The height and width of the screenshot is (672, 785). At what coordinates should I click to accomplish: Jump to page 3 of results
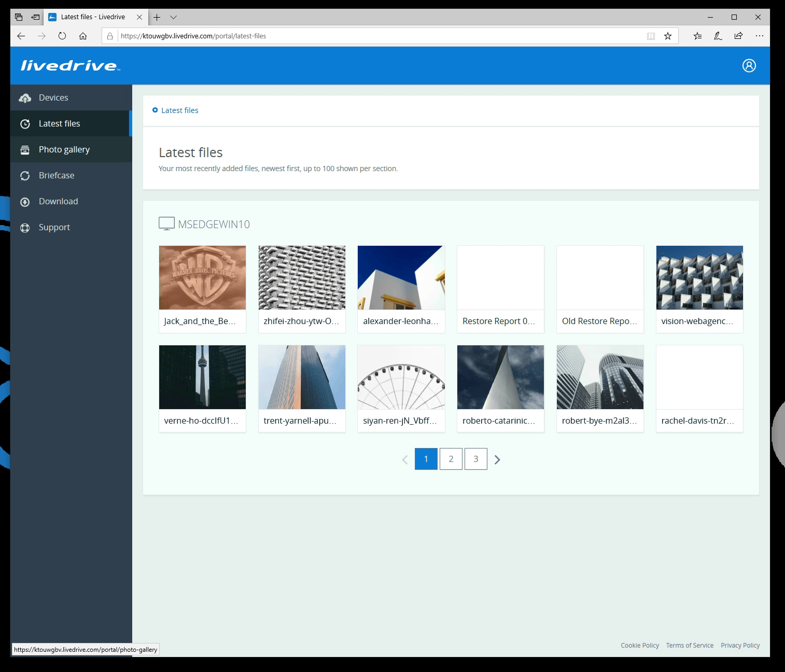pyautogui.click(x=475, y=459)
